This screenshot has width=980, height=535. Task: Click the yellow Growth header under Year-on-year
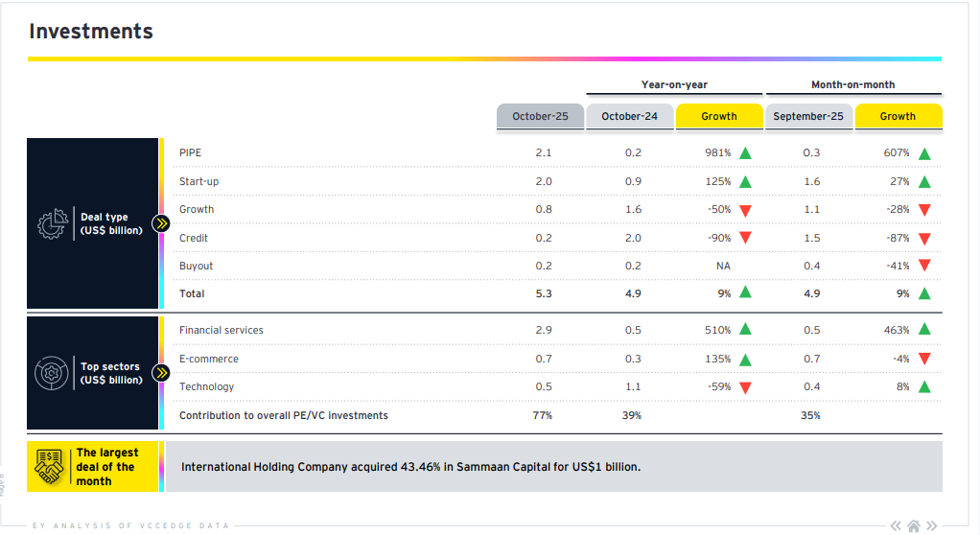718,116
